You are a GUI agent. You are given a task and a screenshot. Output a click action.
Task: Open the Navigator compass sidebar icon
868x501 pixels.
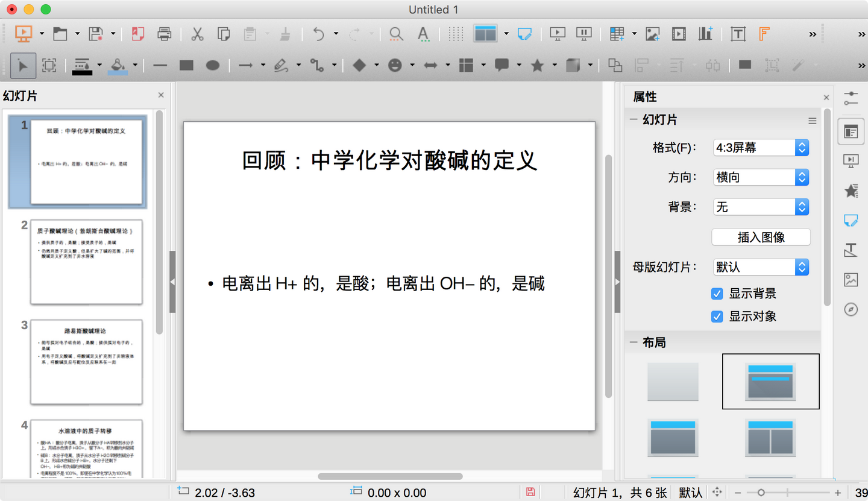pyautogui.click(x=851, y=309)
